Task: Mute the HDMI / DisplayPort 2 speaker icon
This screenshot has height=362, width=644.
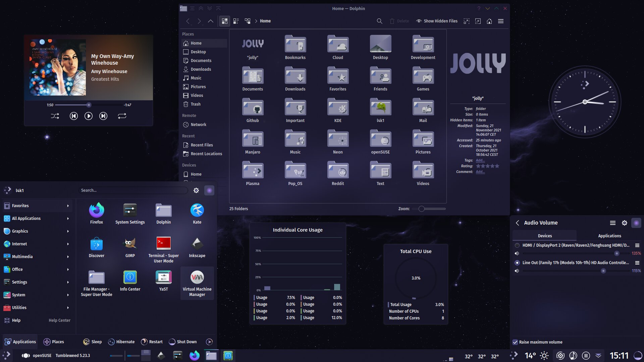Action: (517, 253)
